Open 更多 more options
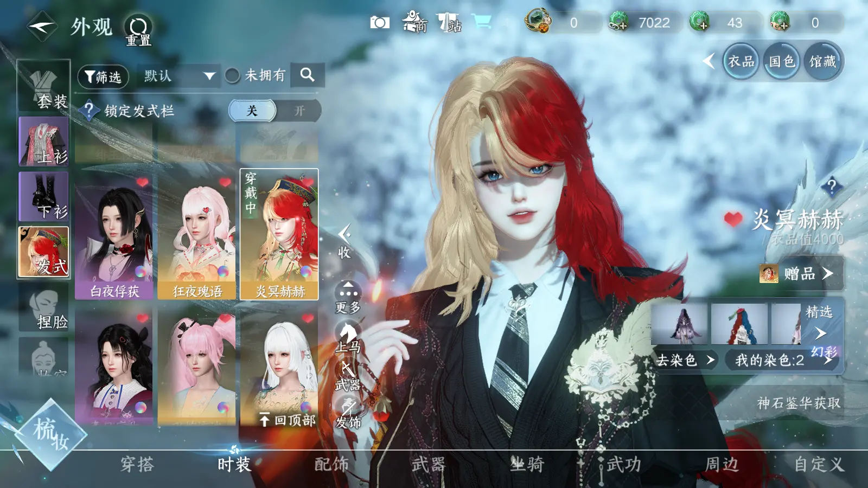Image resolution: width=868 pixels, height=488 pixels. [x=348, y=298]
